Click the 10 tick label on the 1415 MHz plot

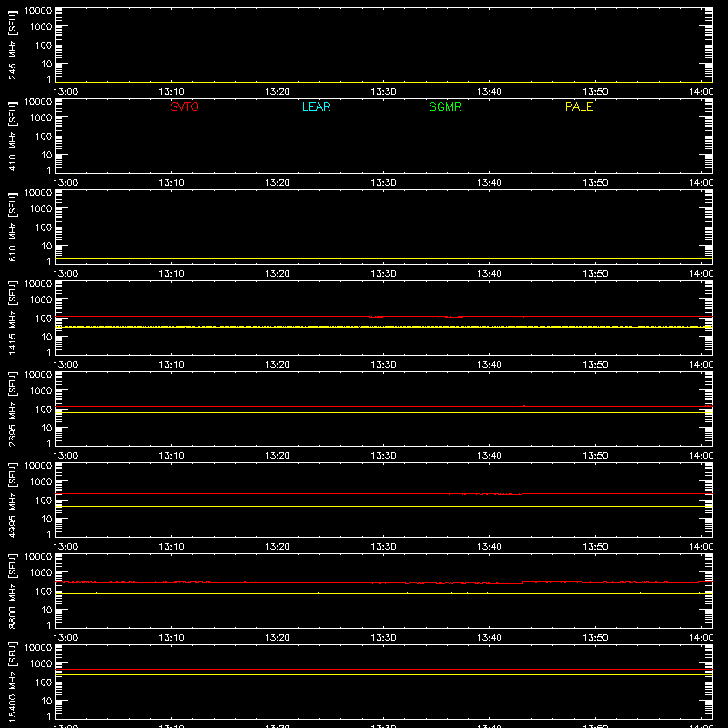(46, 337)
